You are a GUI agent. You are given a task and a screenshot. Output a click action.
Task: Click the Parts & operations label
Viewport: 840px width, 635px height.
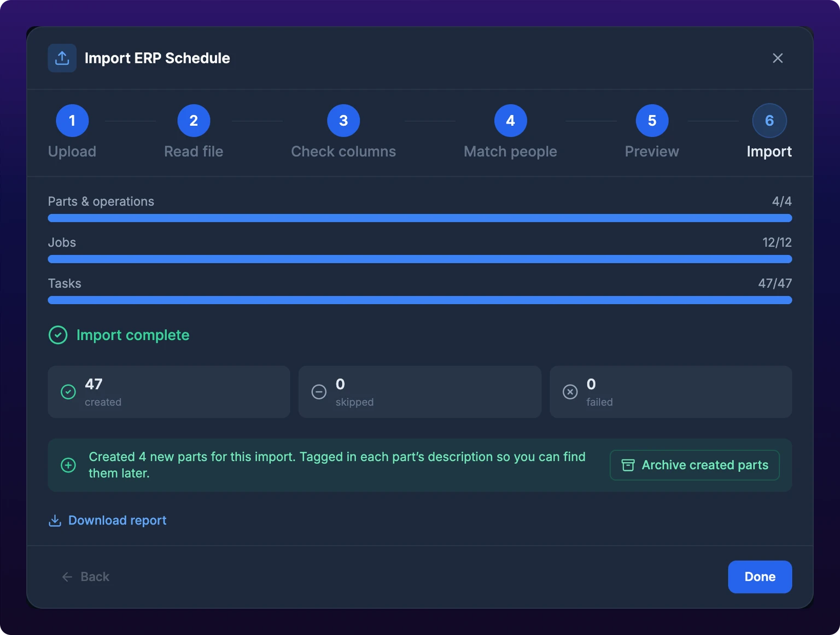pyautogui.click(x=101, y=201)
